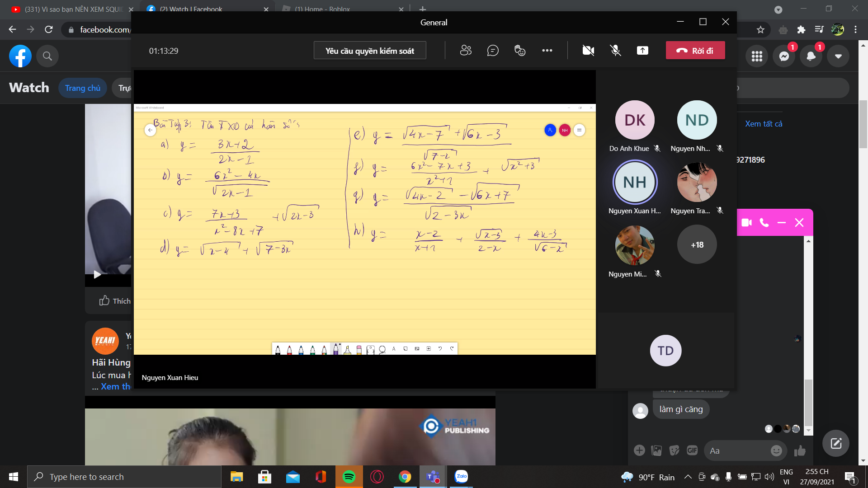Show the +18 more participants
Viewport: 868px width, 488px height.
[697, 245]
